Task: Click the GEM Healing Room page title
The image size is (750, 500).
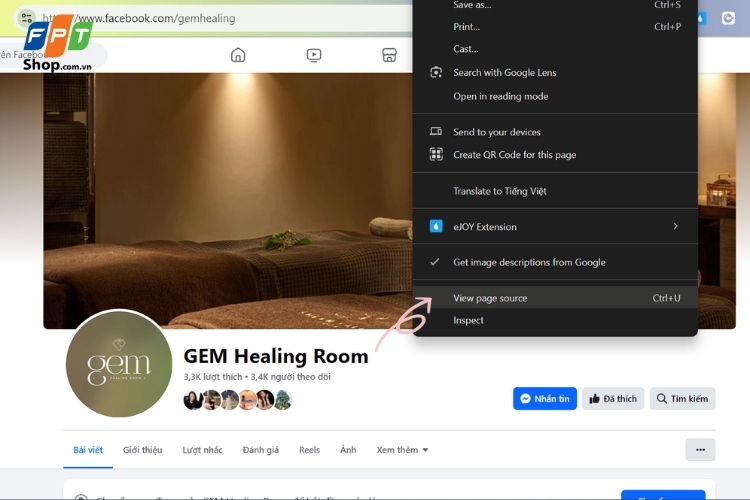Action: tap(276, 356)
